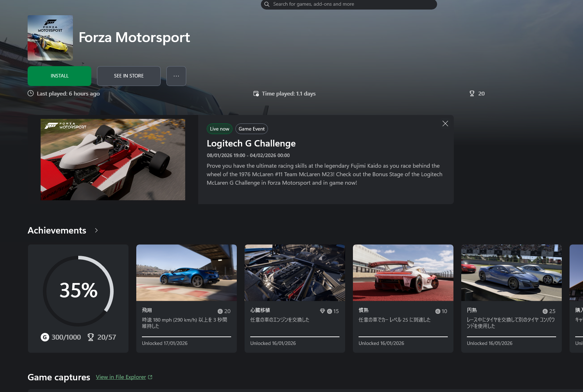Screen dimensions: 583x392
Task: Expand Achievements with the chevron arrow
Action: [96, 230]
